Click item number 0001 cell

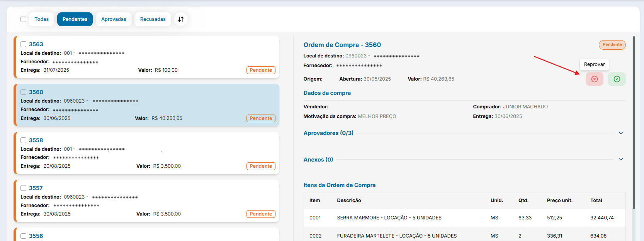(x=315, y=218)
